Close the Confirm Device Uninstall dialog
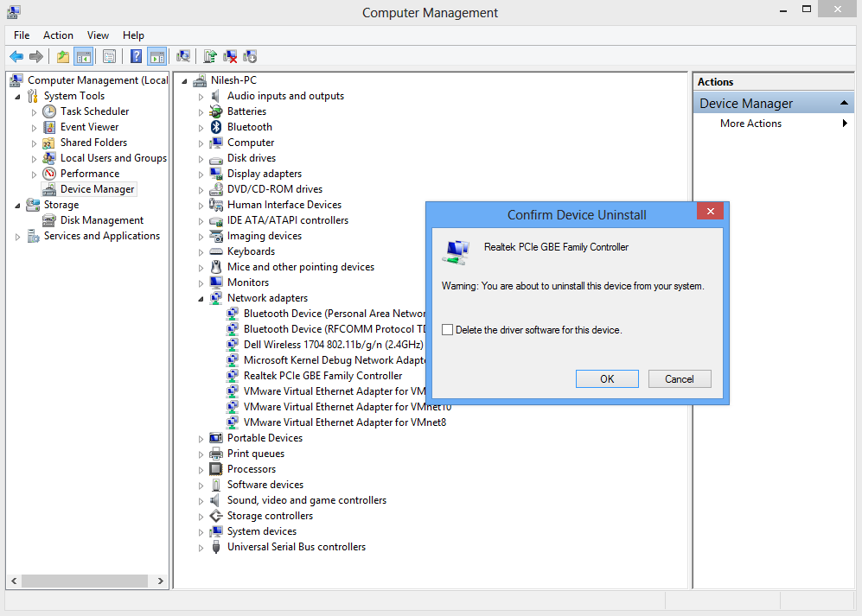The height and width of the screenshot is (616, 862). [711, 211]
